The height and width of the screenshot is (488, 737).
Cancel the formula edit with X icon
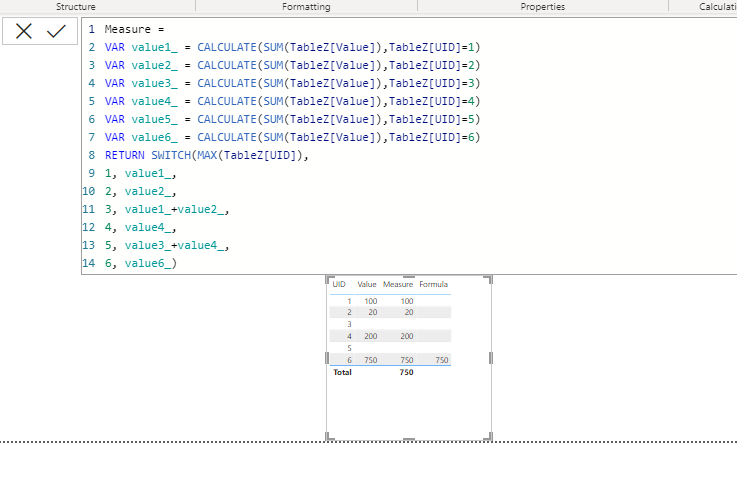tap(24, 31)
